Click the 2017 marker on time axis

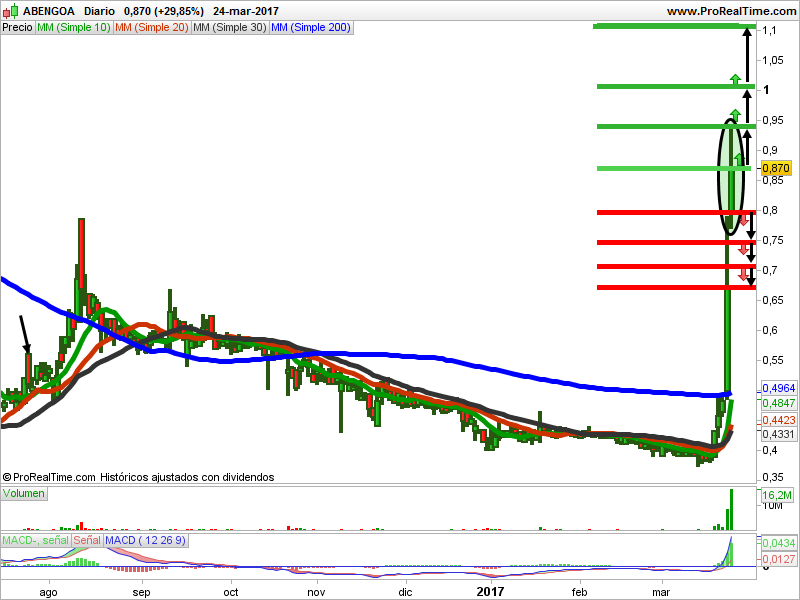(x=490, y=592)
